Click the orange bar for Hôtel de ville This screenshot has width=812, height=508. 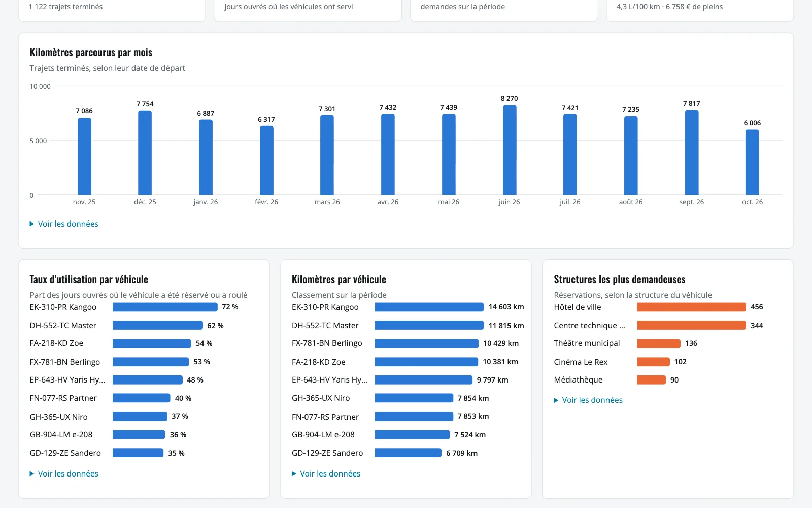click(x=691, y=307)
